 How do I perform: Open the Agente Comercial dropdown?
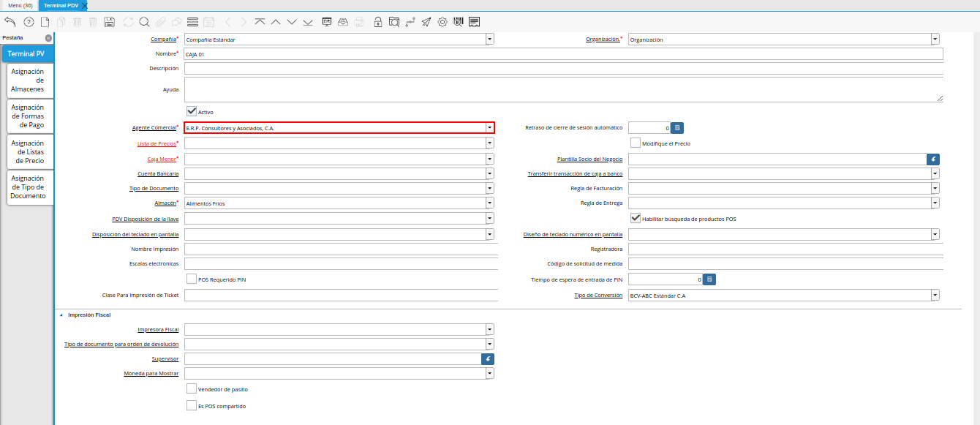(x=489, y=128)
